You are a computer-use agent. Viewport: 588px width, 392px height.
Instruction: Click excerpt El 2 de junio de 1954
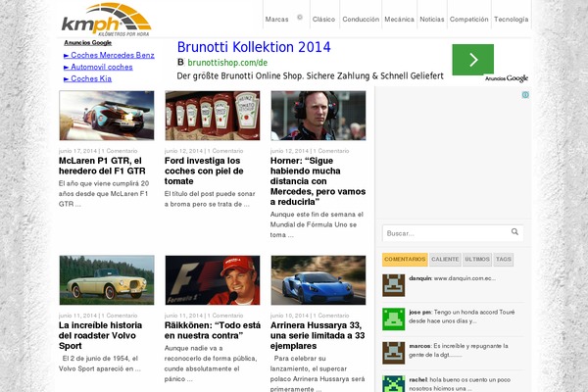tap(100, 364)
